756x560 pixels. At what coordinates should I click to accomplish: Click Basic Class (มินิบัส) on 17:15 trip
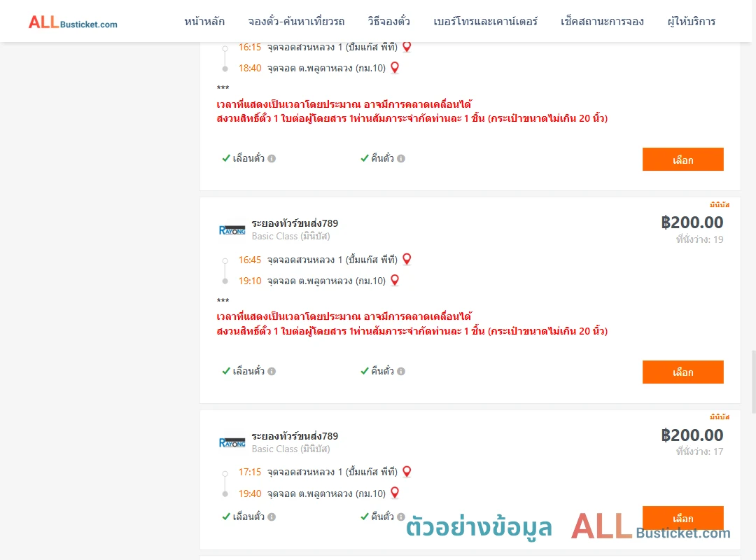pyautogui.click(x=290, y=449)
